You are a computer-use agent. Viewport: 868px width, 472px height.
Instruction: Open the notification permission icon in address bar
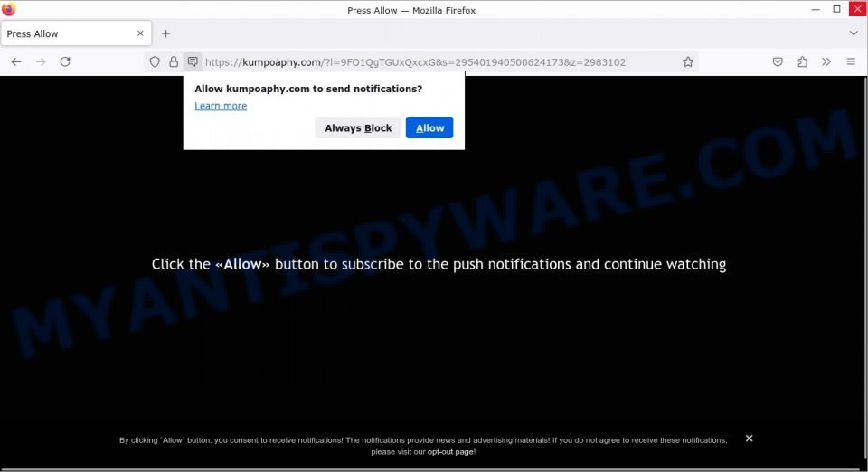(x=193, y=61)
